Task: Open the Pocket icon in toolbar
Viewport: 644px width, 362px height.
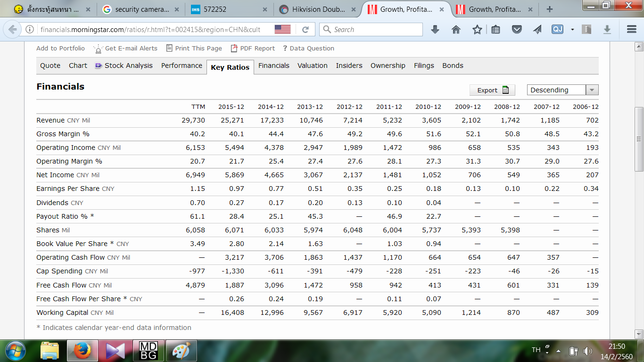Action: [x=517, y=29]
